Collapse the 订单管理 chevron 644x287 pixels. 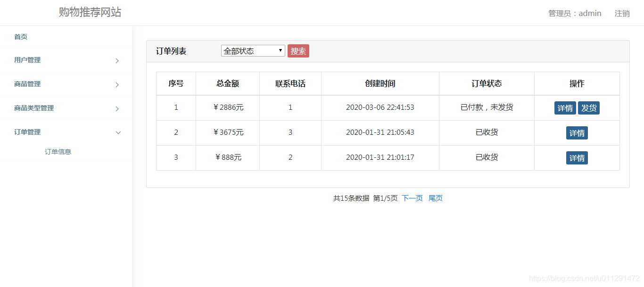[118, 132]
